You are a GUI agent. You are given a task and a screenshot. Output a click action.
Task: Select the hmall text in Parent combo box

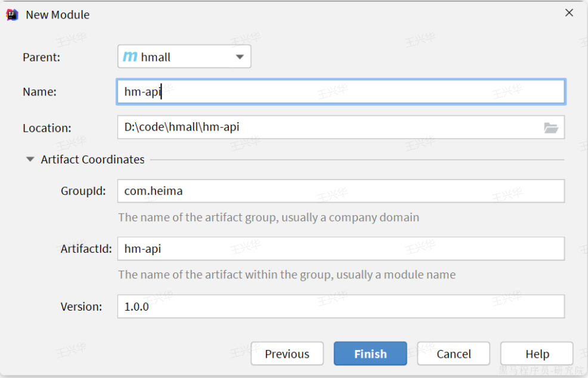coord(156,57)
